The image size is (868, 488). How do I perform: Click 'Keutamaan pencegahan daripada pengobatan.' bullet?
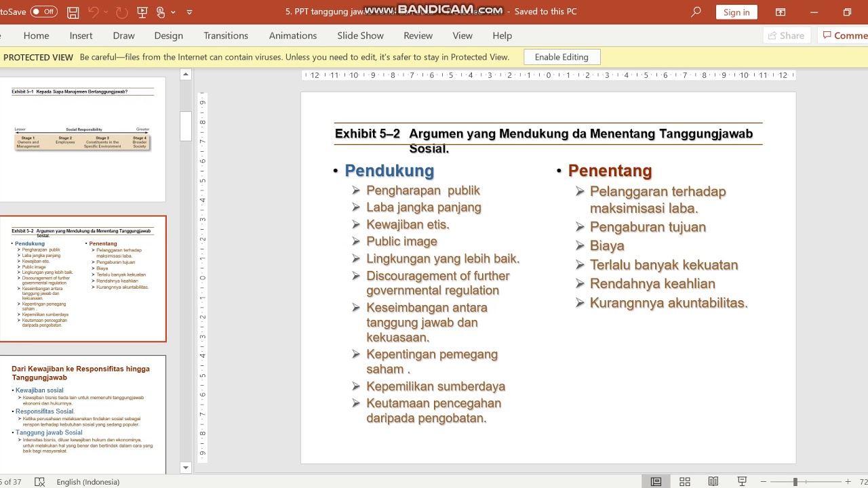tap(433, 411)
